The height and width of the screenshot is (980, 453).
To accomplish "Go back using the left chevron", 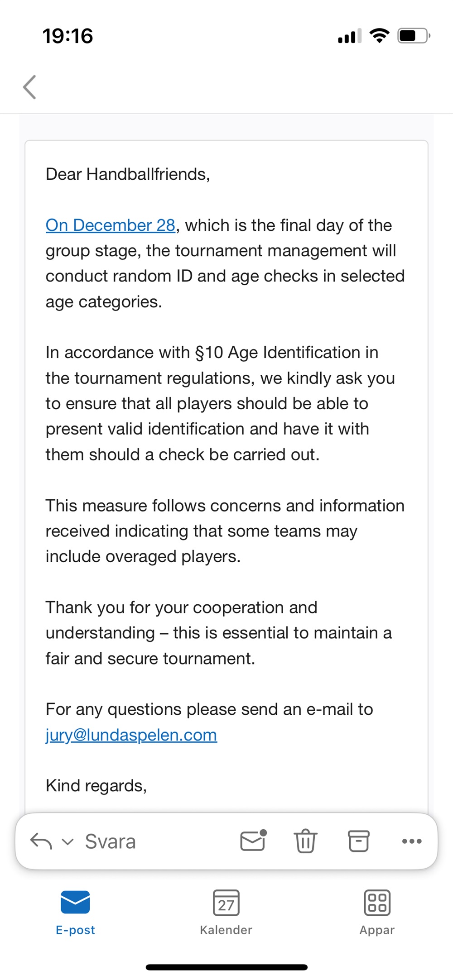I will point(30,87).
